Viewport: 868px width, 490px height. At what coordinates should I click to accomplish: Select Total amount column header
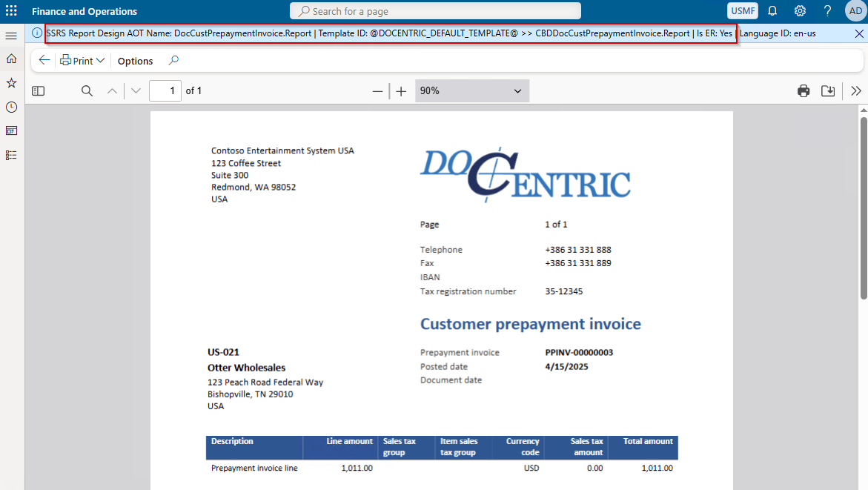pyautogui.click(x=648, y=441)
